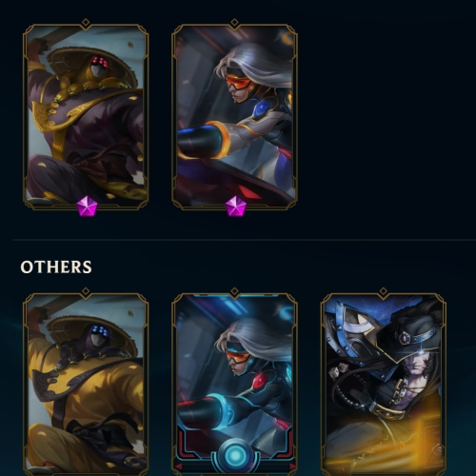Click the left red arrow on neon card border

coord(178,466)
